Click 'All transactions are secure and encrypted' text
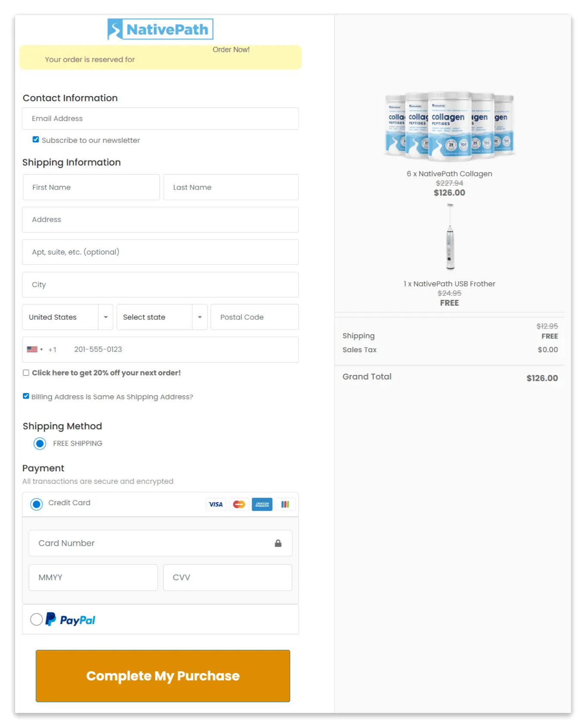 [x=98, y=481]
